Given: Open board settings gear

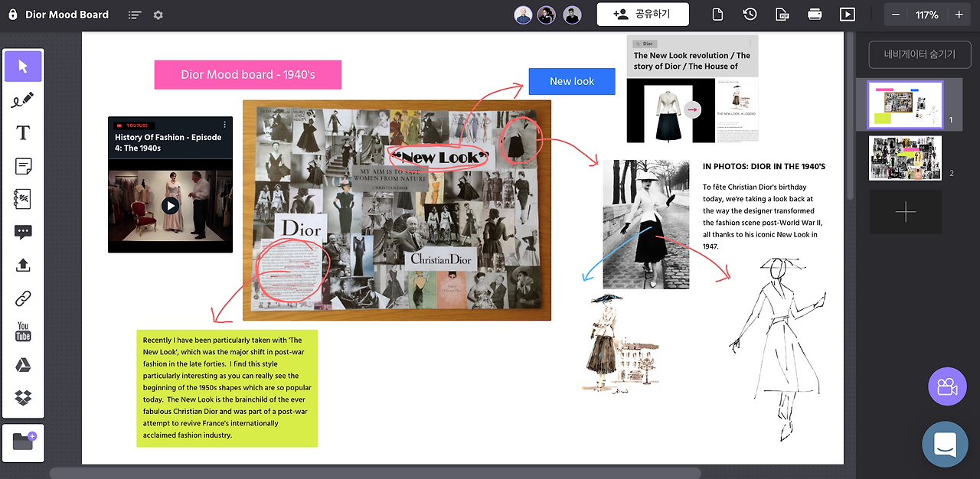Looking at the screenshot, I should point(158,15).
